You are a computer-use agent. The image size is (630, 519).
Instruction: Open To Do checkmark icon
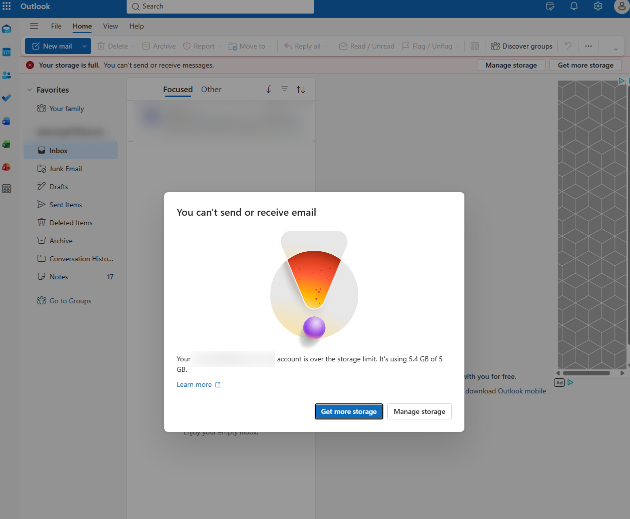(6, 98)
